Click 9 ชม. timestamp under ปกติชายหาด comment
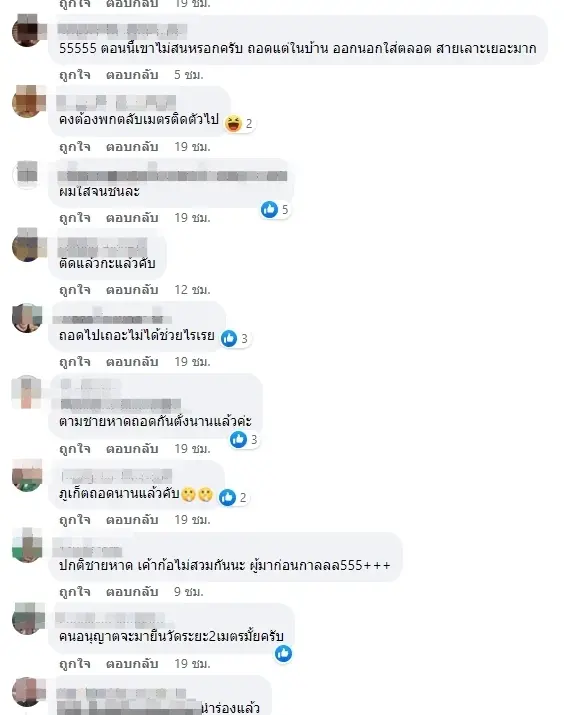 point(188,591)
